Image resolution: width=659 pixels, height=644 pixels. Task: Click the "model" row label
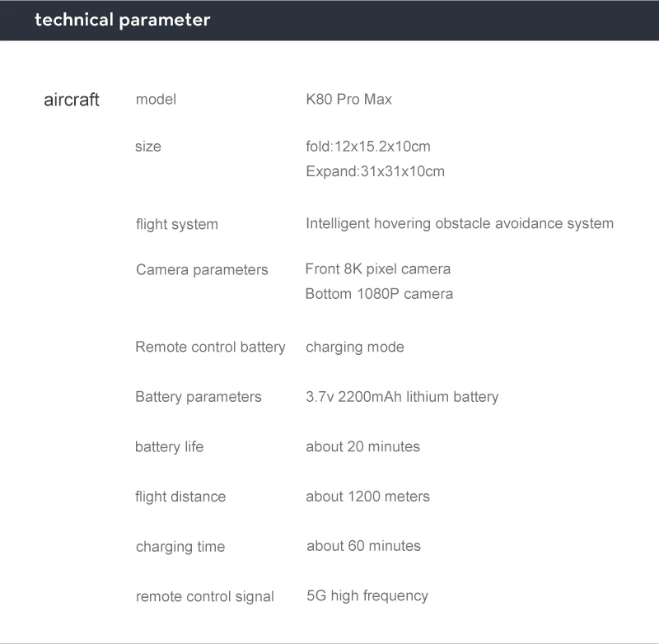(x=156, y=99)
